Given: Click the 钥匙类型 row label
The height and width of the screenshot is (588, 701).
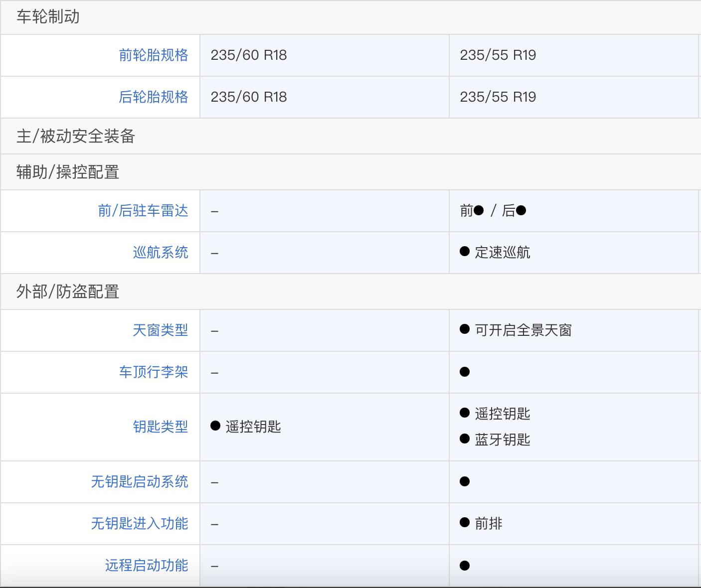Looking at the screenshot, I should point(160,427).
